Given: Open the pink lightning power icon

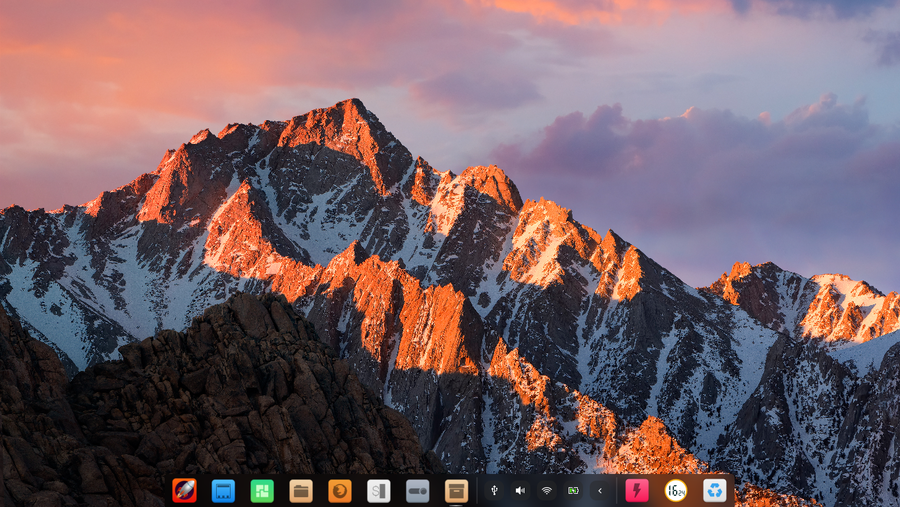Looking at the screenshot, I should pos(637,490).
